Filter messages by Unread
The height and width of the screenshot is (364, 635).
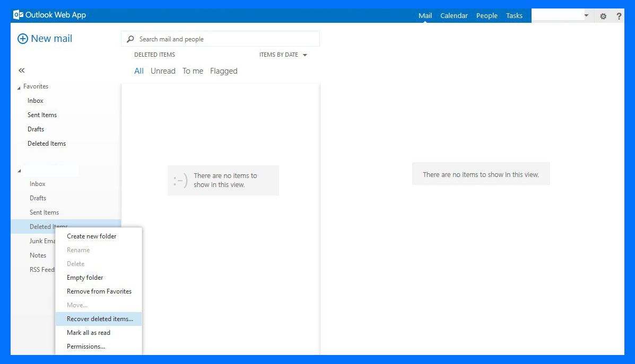pyautogui.click(x=163, y=71)
